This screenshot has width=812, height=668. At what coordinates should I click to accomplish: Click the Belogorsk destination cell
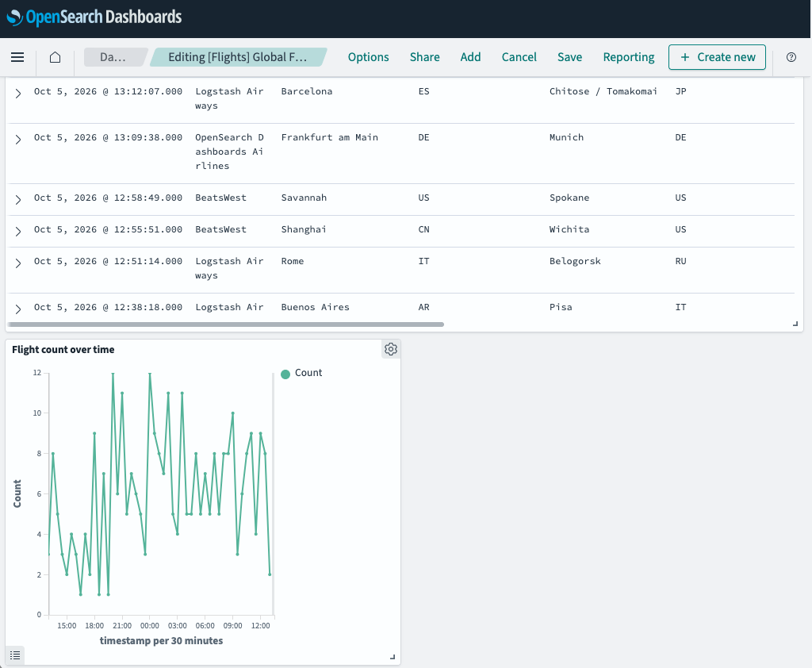[575, 261]
